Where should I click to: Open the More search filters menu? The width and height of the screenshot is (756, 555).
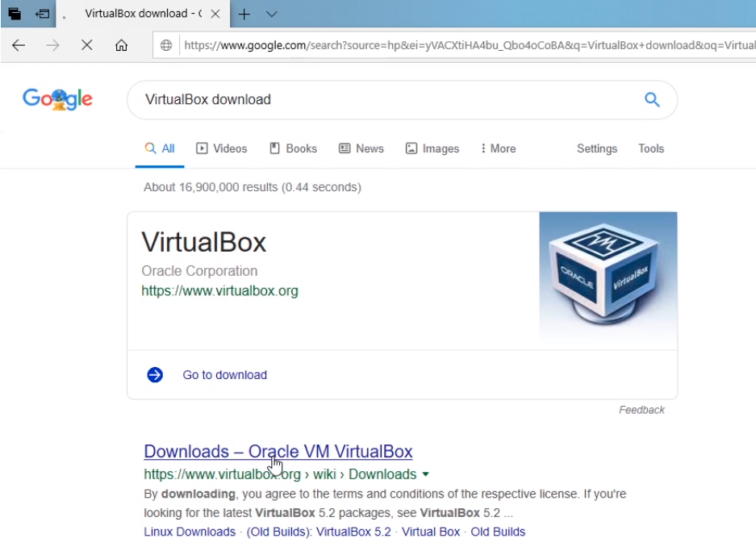click(x=497, y=148)
